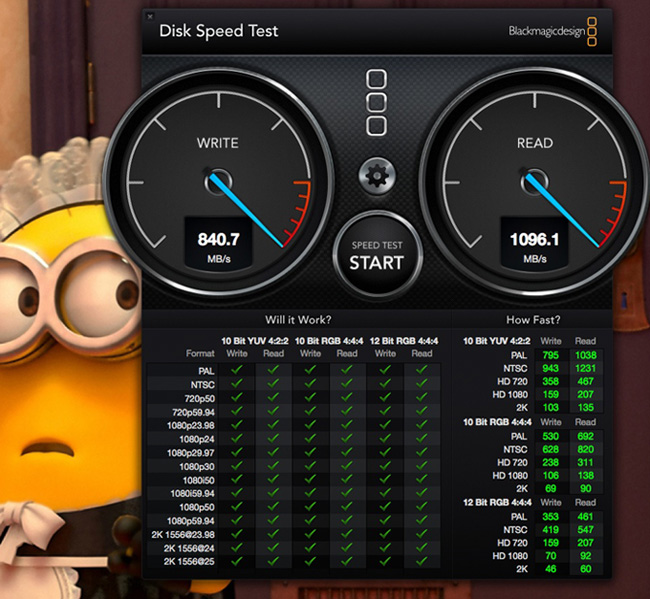Close the Disk Speed Test window

[x=150, y=17]
